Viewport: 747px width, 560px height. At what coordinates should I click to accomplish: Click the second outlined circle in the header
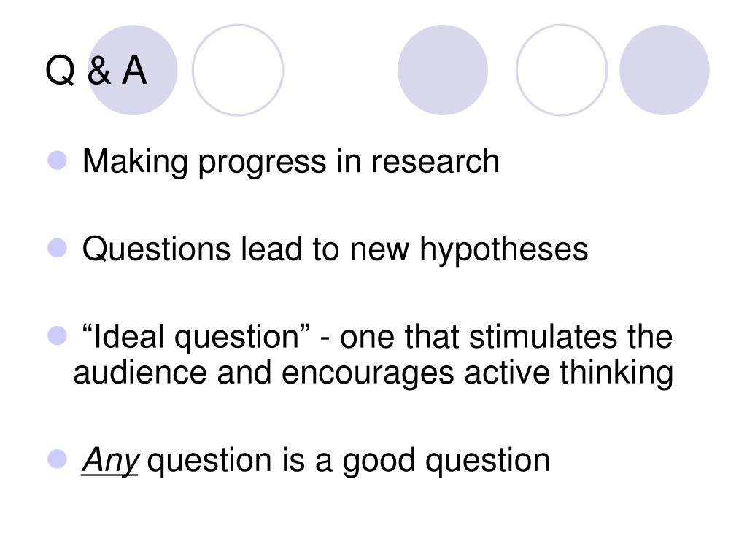pos(562,70)
